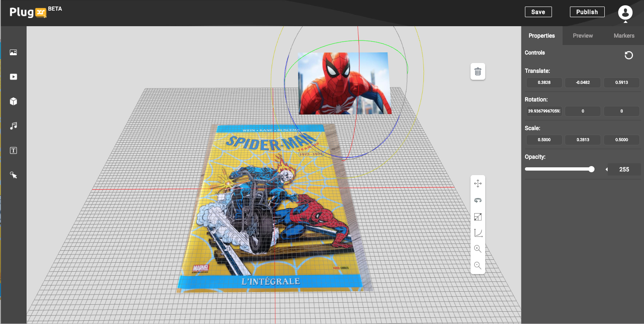
Task: Edit Rotation Y value field
Action: click(x=583, y=111)
